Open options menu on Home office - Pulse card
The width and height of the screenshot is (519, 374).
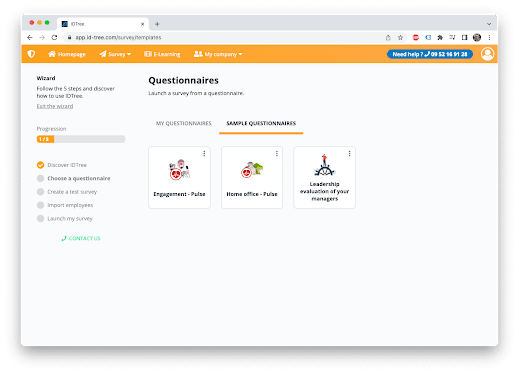[277, 153]
